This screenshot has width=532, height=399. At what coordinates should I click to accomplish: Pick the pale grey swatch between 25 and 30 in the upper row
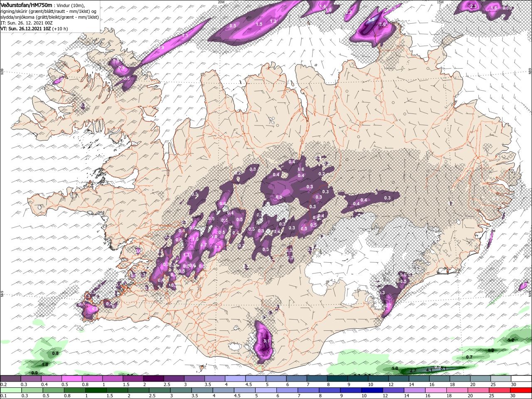click(501, 379)
